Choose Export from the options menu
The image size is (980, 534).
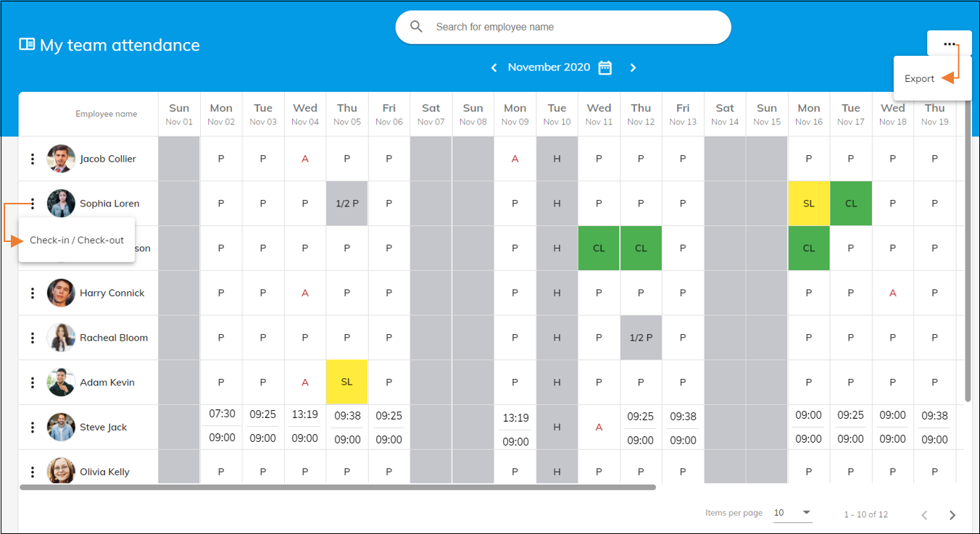point(919,78)
